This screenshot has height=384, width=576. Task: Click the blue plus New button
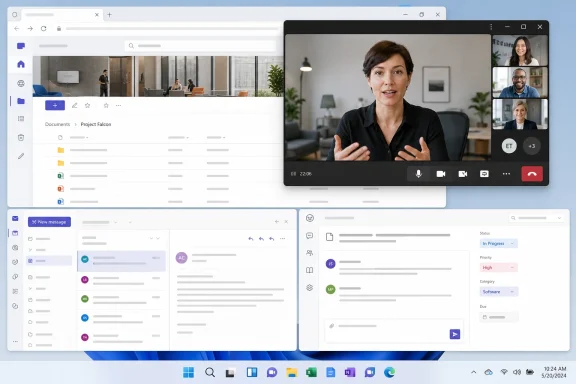coord(55,105)
